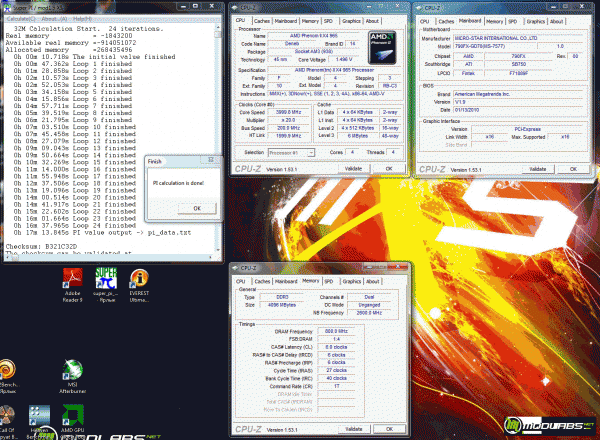Click OK in the CPU-Z Mainboard window
Viewport: 600px width, 440px height.
click(x=573, y=169)
